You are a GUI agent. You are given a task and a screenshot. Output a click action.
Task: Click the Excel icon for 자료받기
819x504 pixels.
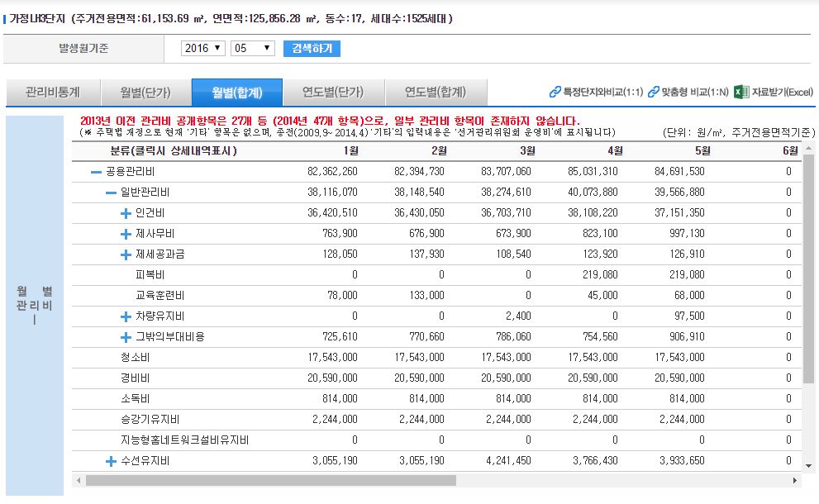coord(741,92)
